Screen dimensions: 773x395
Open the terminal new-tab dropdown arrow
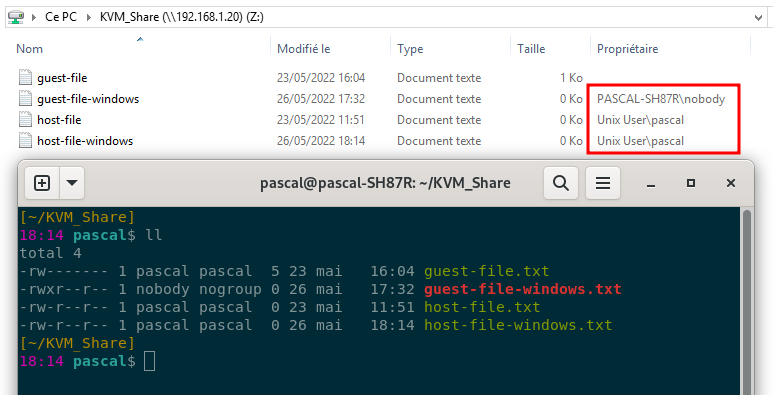(x=72, y=183)
